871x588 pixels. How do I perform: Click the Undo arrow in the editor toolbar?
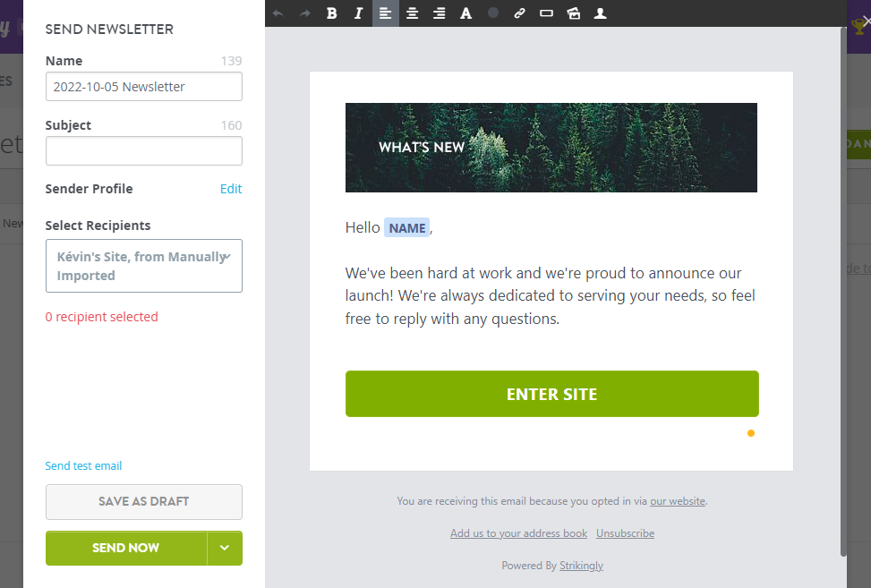[x=278, y=13]
